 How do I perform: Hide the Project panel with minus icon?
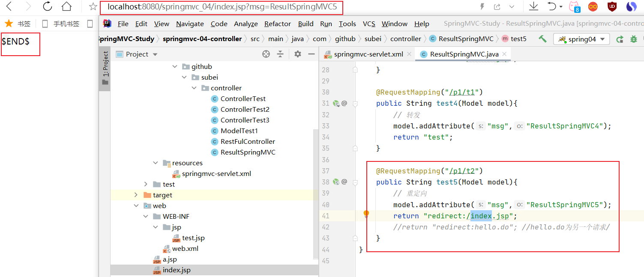[x=312, y=54]
